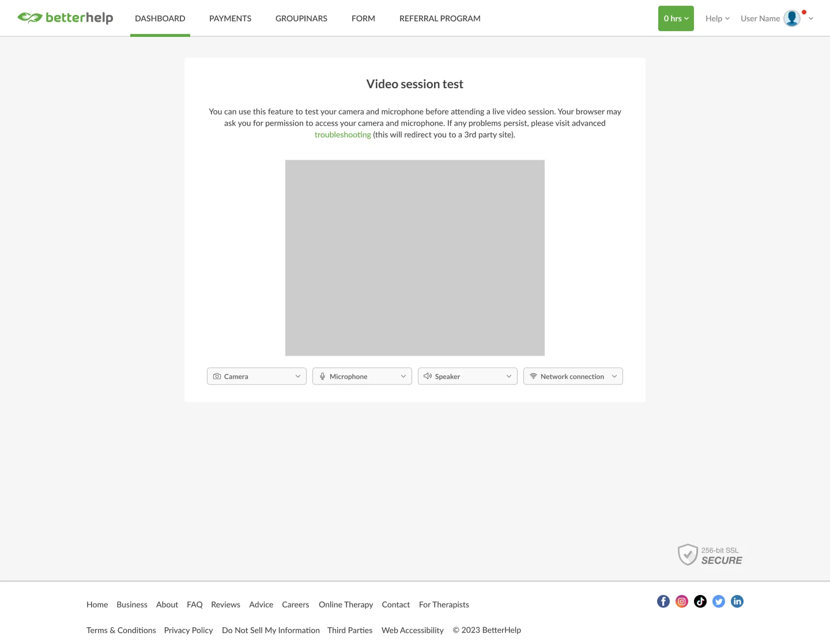Click the Video session test heading
830x644 pixels.
pyautogui.click(x=415, y=84)
